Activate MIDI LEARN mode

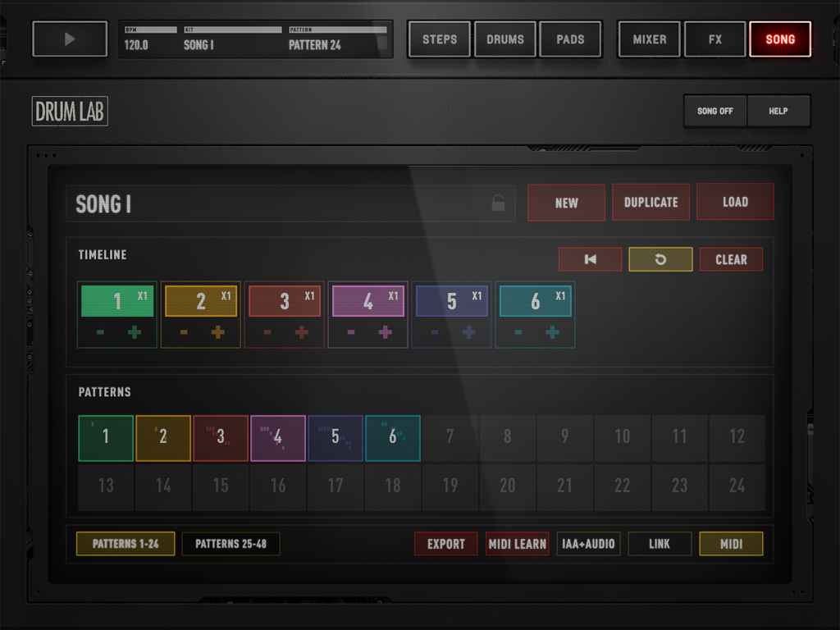click(517, 543)
